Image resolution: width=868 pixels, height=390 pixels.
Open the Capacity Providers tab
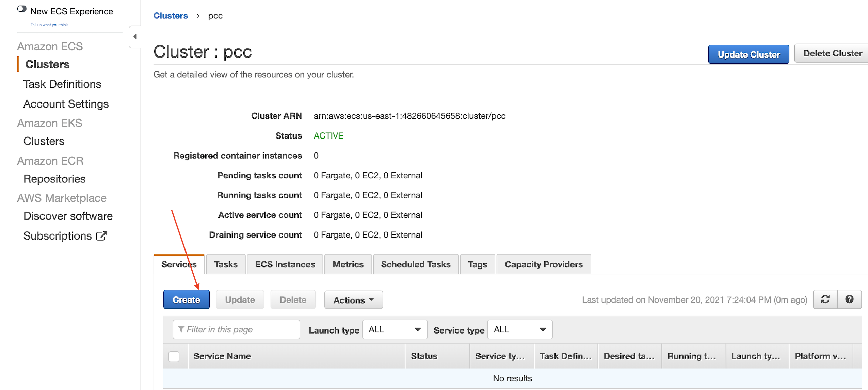pyautogui.click(x=543, y=264)
